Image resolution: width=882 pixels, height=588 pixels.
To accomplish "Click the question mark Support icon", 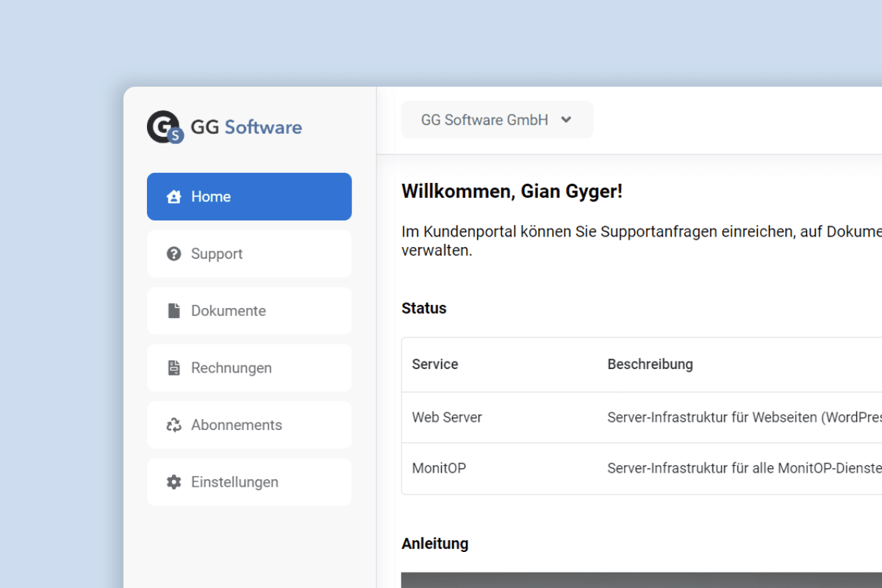I will coord(173,254).
